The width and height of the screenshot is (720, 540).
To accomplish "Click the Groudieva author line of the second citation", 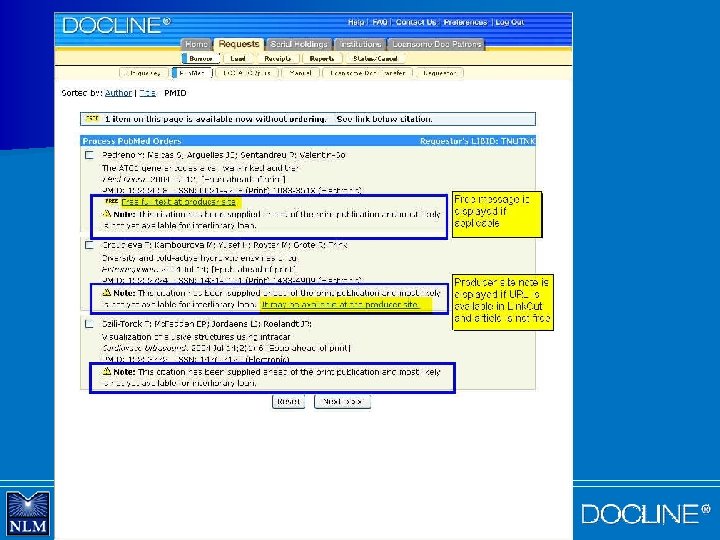I will click(225, 245).
